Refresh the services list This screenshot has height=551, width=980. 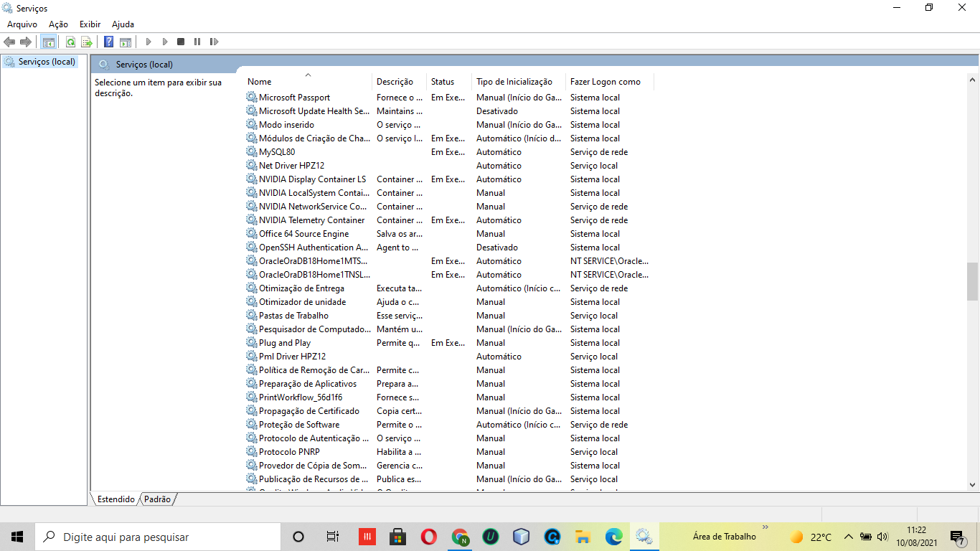coord(70,42)
